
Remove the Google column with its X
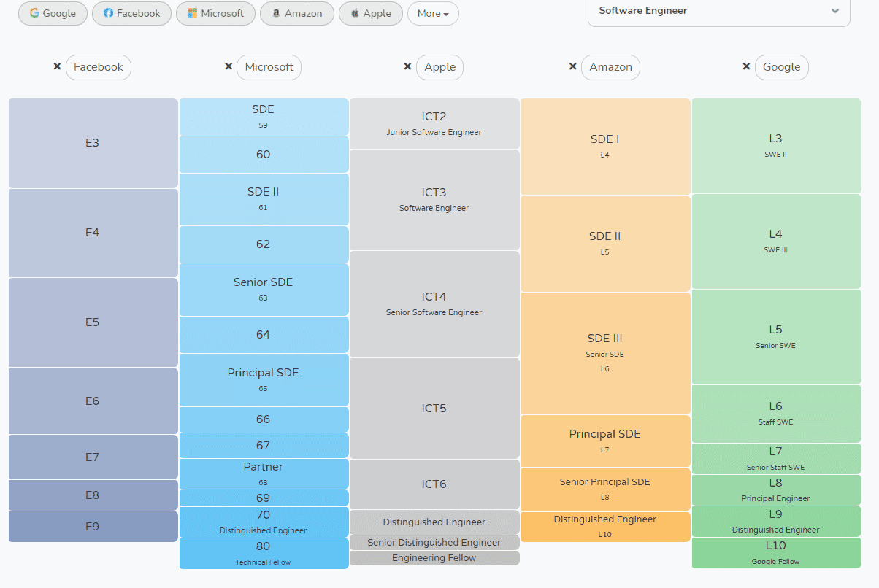pyautogui.click(x=746, y=66)
